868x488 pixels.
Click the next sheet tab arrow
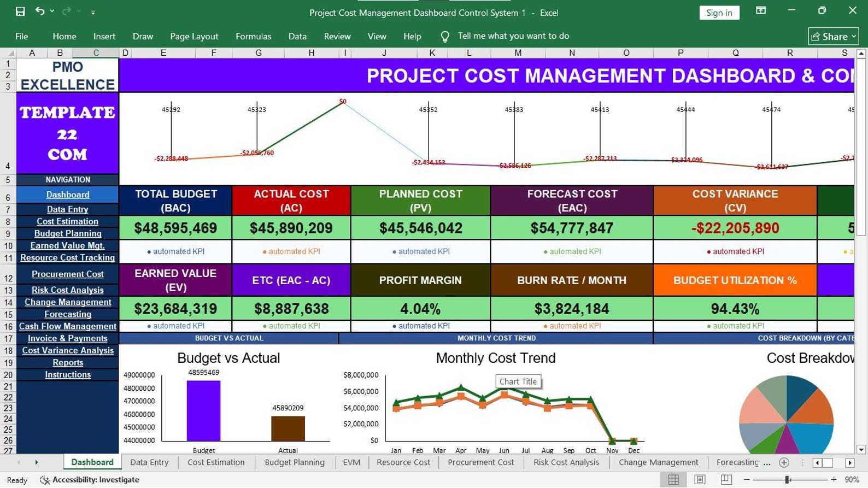(37, 462)
